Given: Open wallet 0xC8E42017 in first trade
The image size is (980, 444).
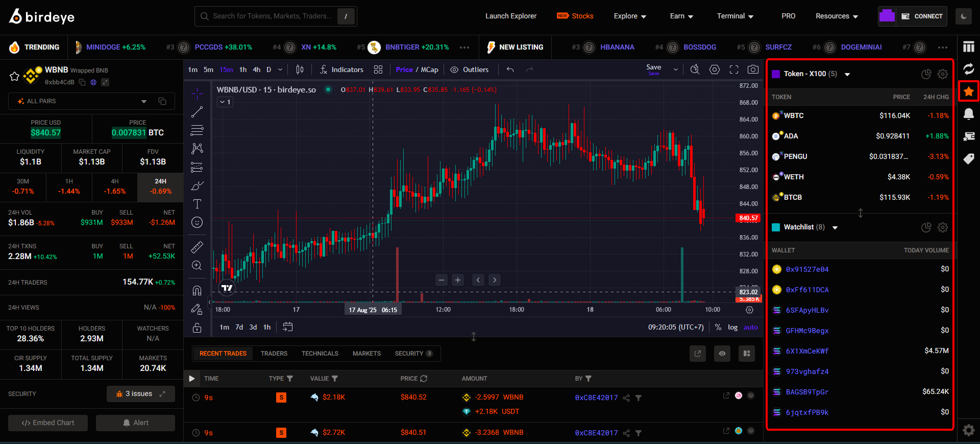Looking at the screenshot, I should tap(596, 398).
